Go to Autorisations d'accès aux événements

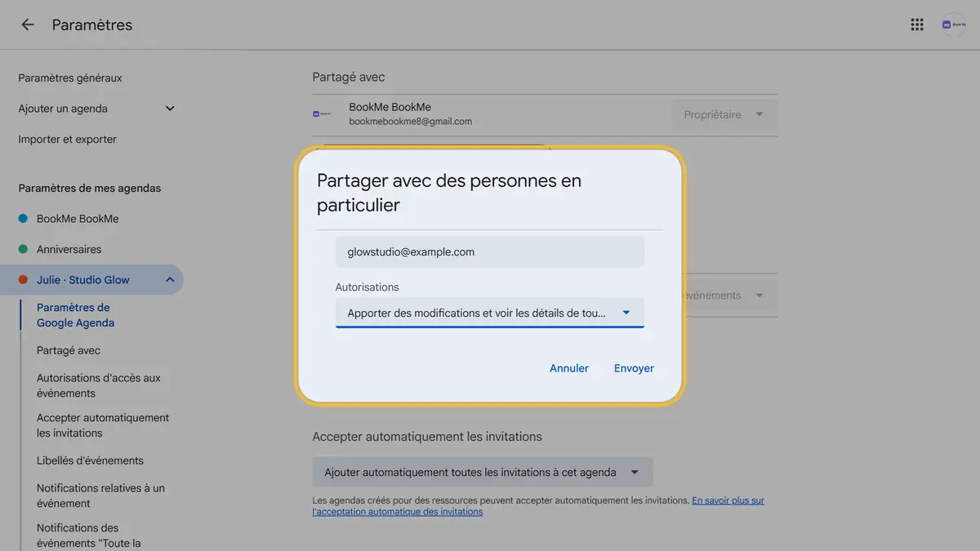(99, 385)
